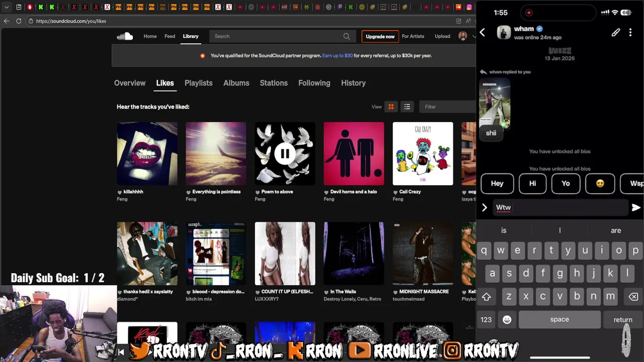Open the For Artists link
644x362 pixels.
(x=413, y=36)
